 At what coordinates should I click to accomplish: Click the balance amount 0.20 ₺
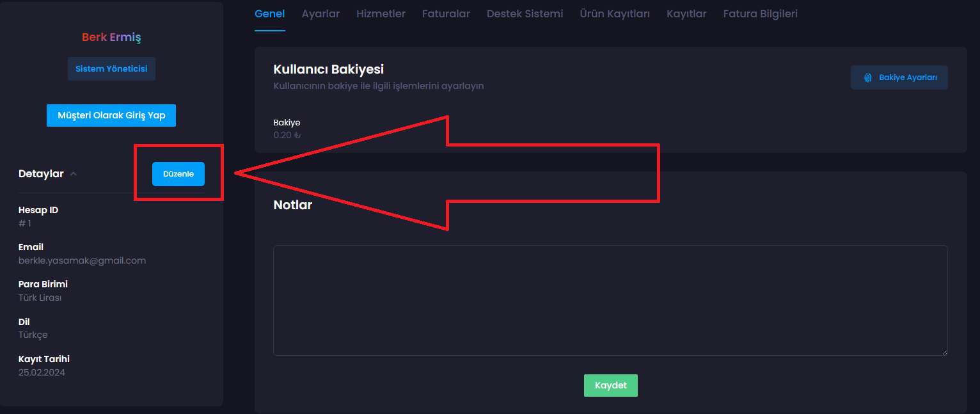point(287,135)
